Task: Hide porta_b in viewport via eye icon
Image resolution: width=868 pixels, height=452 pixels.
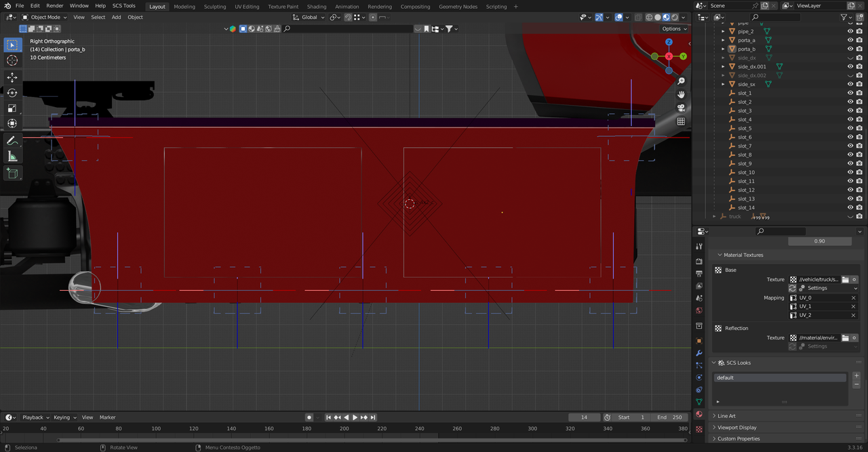Action: (x=850, y=49)
